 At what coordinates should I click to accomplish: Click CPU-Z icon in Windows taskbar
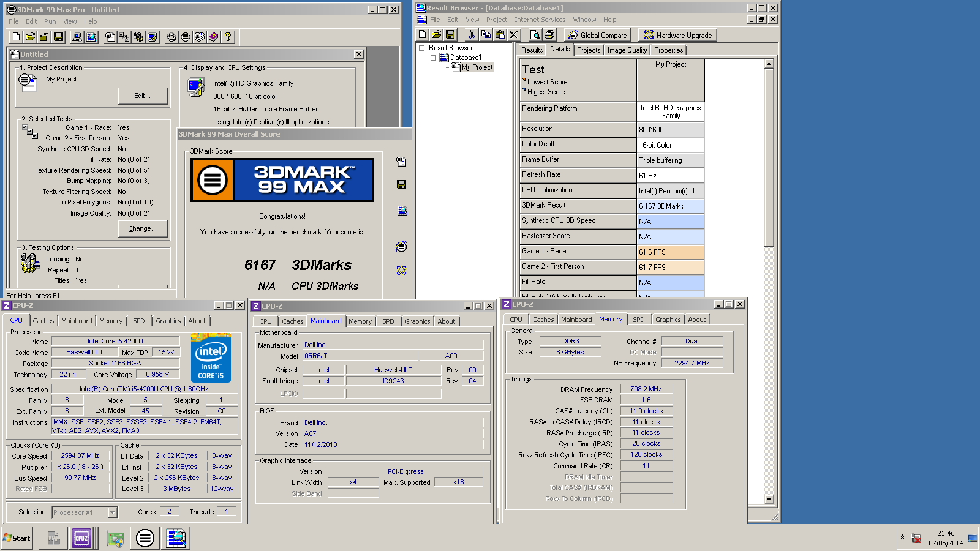pyautogui.click(x=81, y=538)
